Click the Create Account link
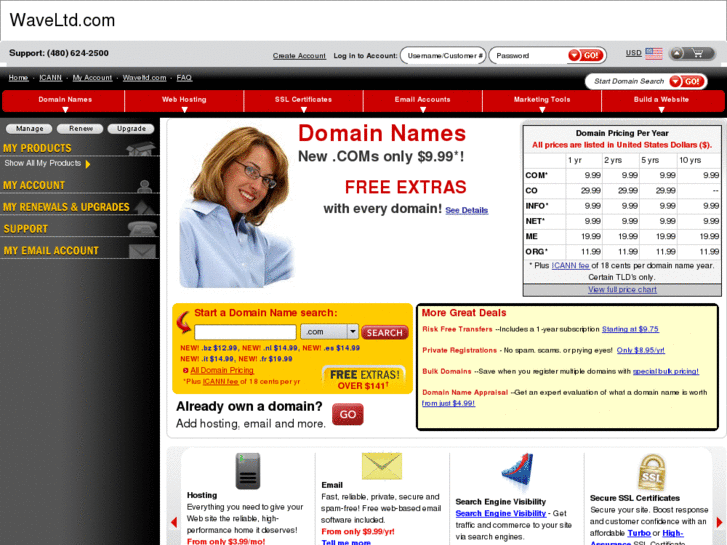The image size is (727, 545). (299, 56)
